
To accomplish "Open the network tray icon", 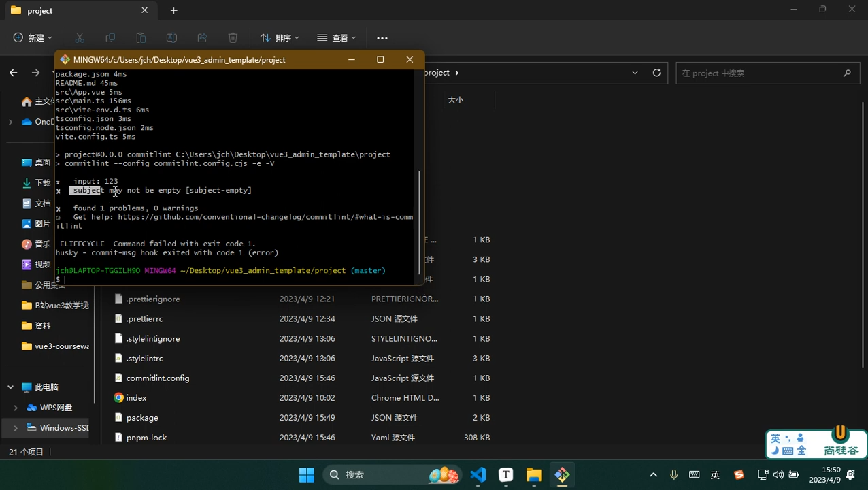I will coord(763,474).
